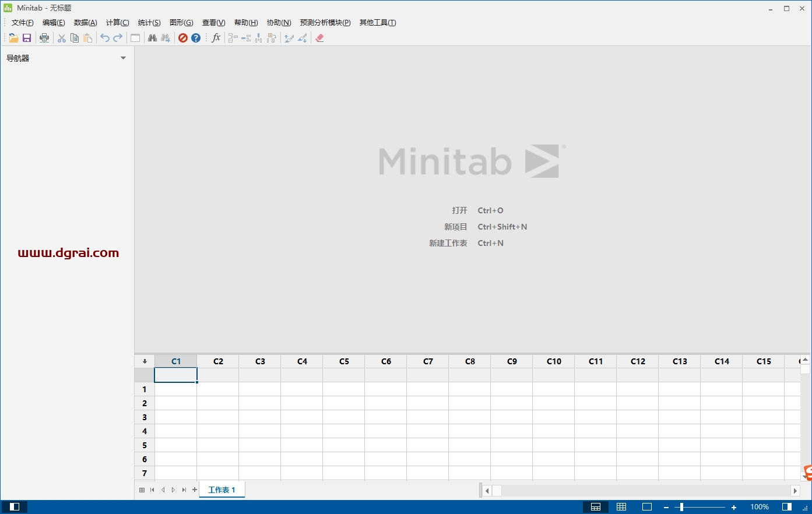Viewport: 812px width, 514px height.
Task: Click the Undo arrow icon
Action: coord(105,38)
